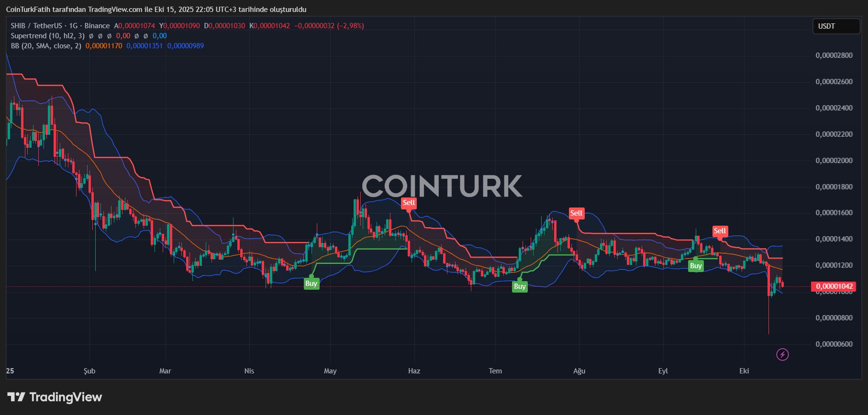868x415 pixels.
Task: Click the low value D0,00001030
Action: (x=224, y=26)
